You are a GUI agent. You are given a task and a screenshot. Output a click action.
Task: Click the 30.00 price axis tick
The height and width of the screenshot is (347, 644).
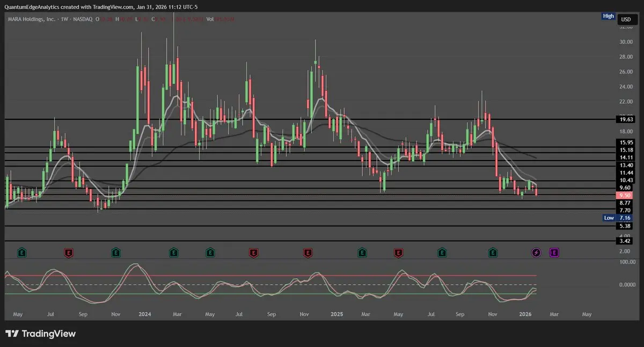[626, 42]
